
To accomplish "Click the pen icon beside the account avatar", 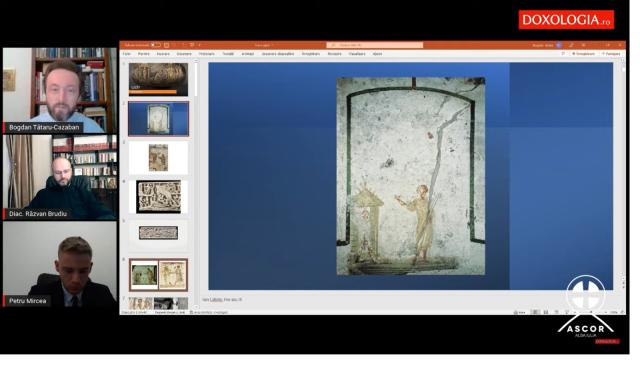I will click(x=571, y=45).
